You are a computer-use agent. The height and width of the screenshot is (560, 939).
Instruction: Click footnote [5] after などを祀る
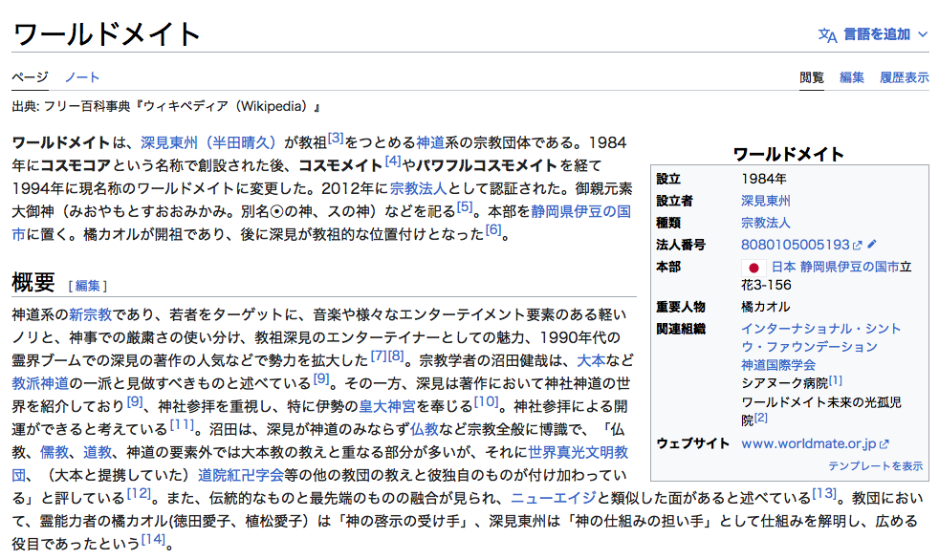point(465,207)
